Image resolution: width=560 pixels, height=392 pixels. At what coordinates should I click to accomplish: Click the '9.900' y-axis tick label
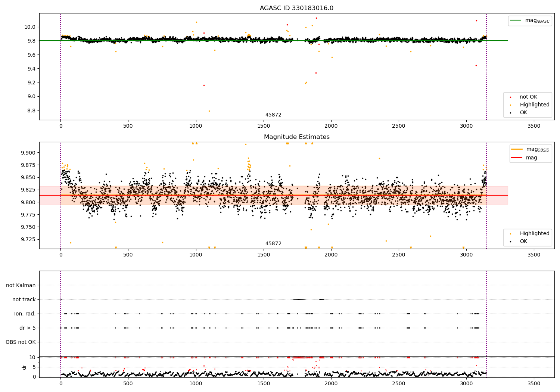[28, 153]
